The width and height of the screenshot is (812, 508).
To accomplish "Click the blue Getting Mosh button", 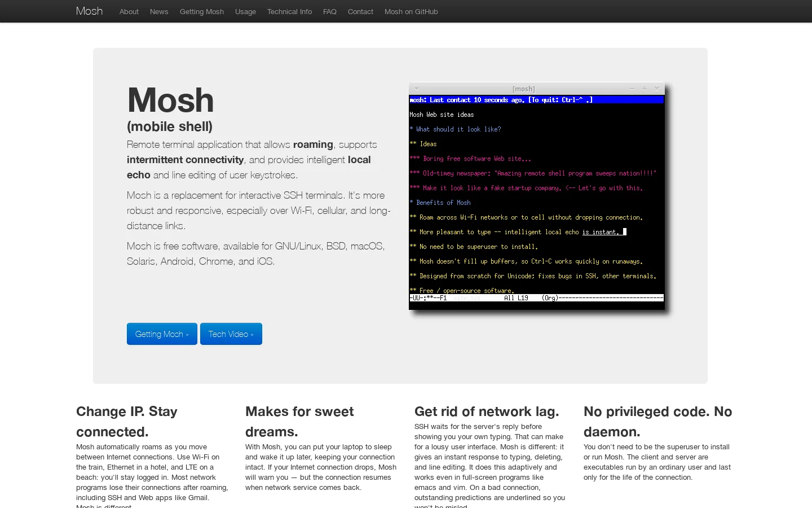I will [162, 334].
